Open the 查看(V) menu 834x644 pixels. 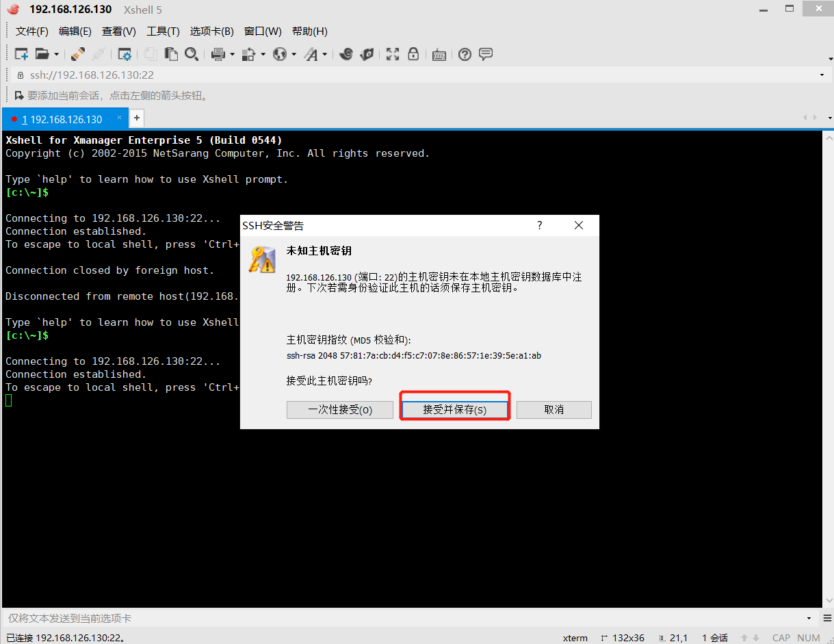(119, 31)
